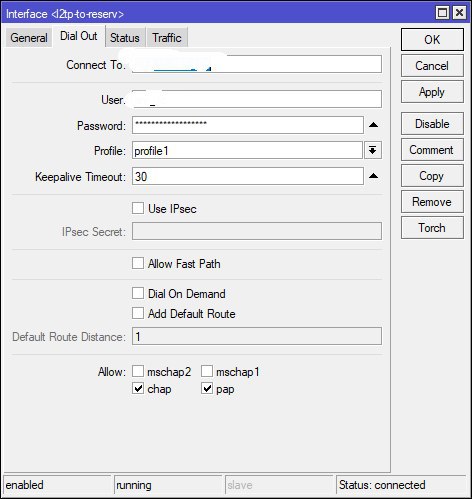This screenshot has height=499, width=472.
Task: Allow mschap1 authentication
Action: point(207,371)
